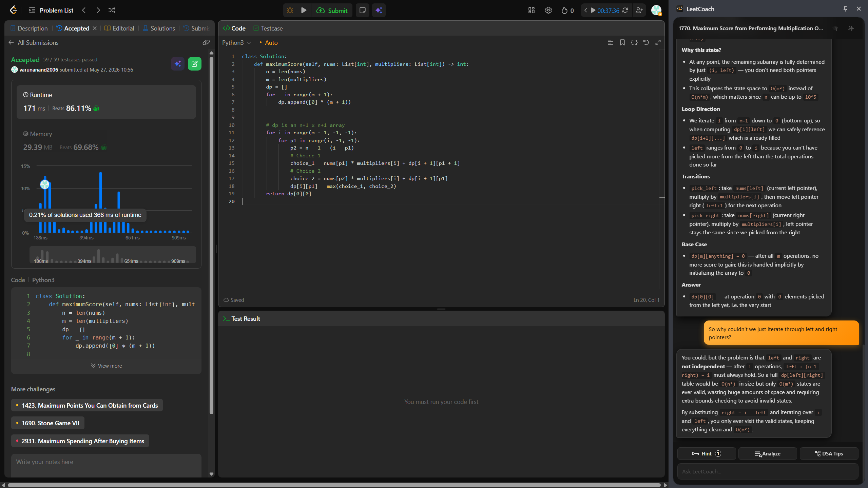
Task: Copy submission link icon
Action: [x=206, y=42]
